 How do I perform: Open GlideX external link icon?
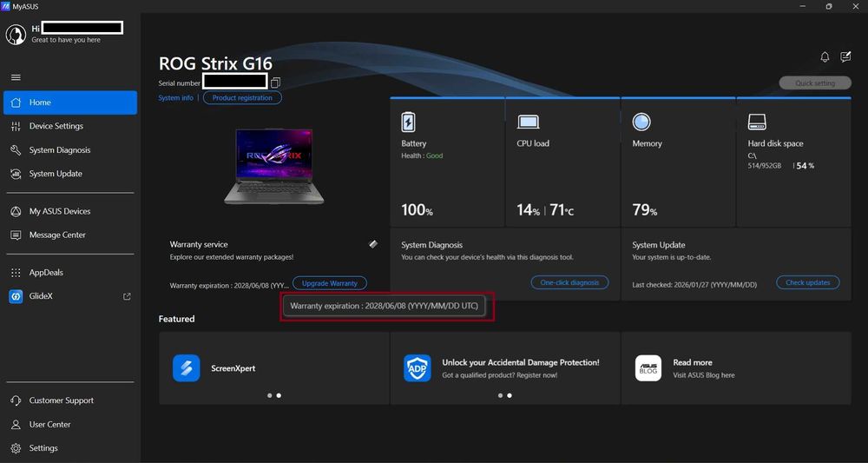(x=127, y=296)
